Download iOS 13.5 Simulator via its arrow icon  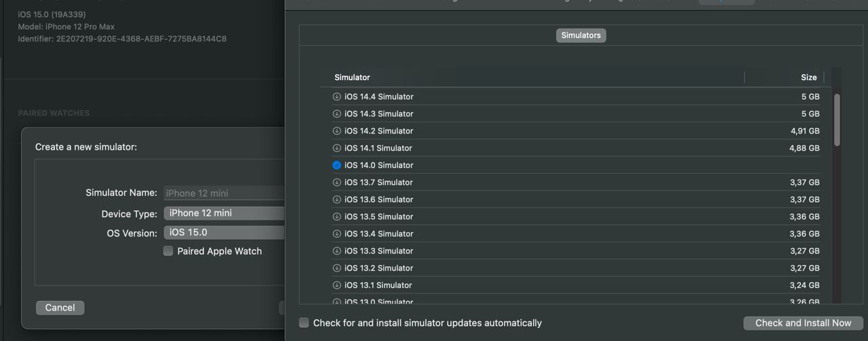(336, 216)
